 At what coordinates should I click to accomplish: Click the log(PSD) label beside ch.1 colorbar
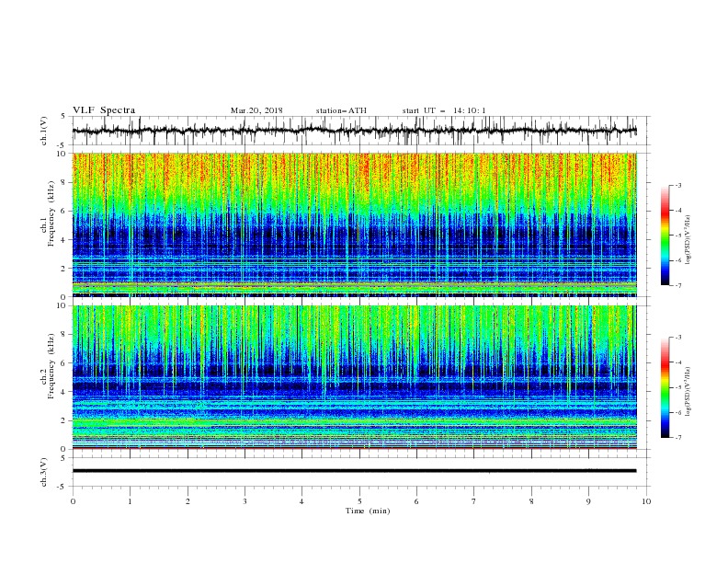[x=688, y=240]
